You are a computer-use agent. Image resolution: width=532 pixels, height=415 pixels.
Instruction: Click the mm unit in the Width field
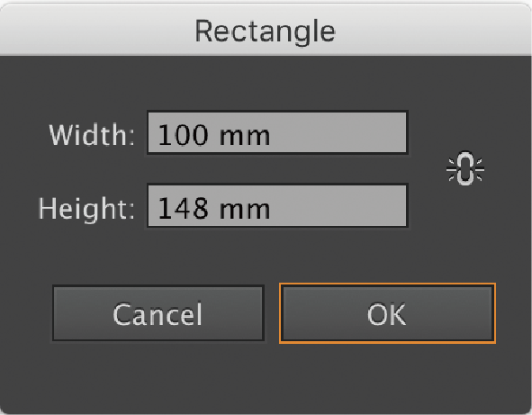coord(245,137)
